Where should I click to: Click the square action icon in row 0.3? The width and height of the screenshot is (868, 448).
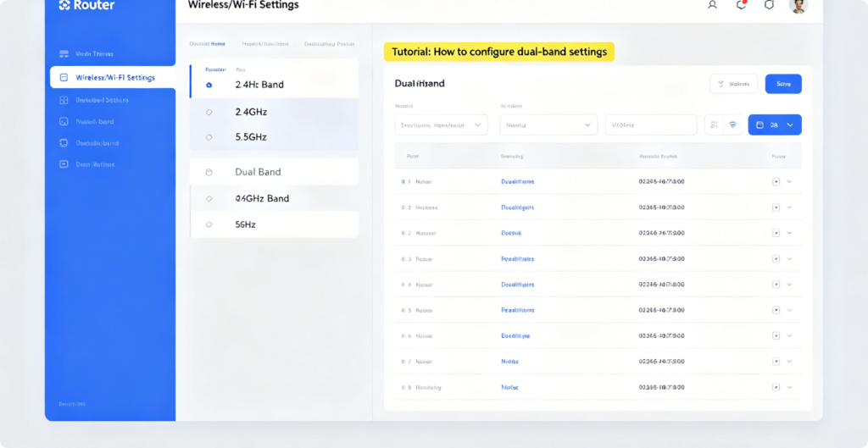pos(776,258)
